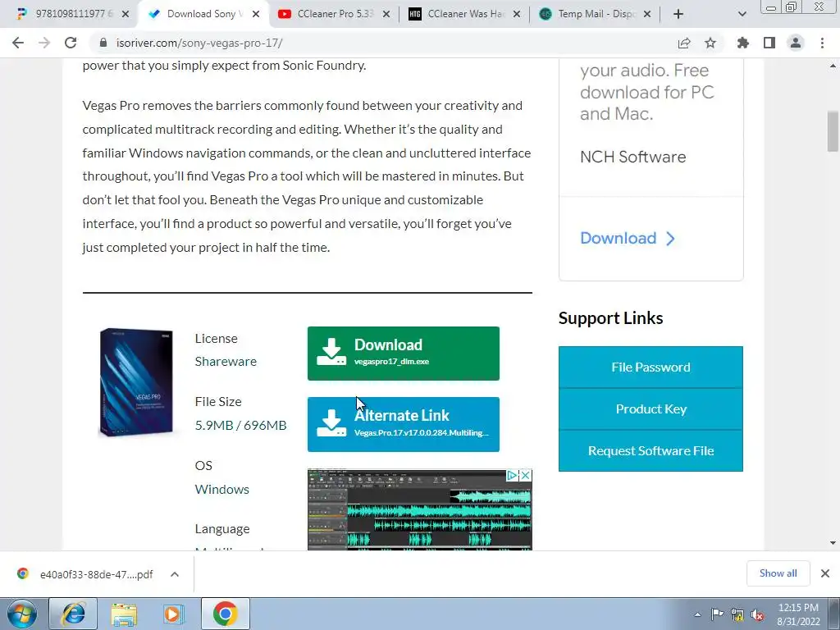840x630 pixels.
Task: Show hidden system tray icons
Action: pos(697,614)
